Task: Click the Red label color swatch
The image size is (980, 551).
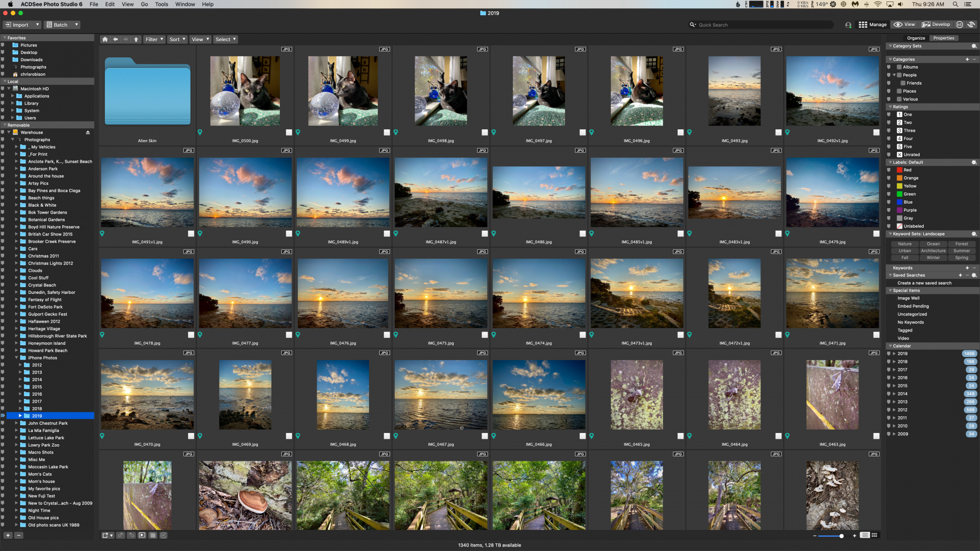Action: [900, 170]
